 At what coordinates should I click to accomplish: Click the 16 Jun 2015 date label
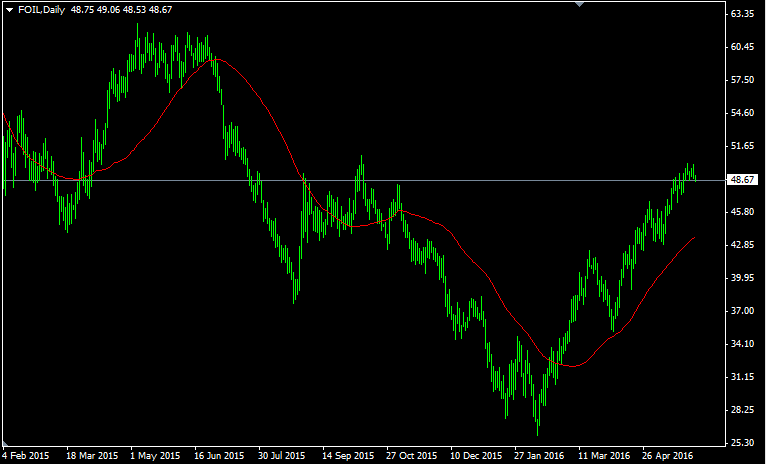[219, 456]
